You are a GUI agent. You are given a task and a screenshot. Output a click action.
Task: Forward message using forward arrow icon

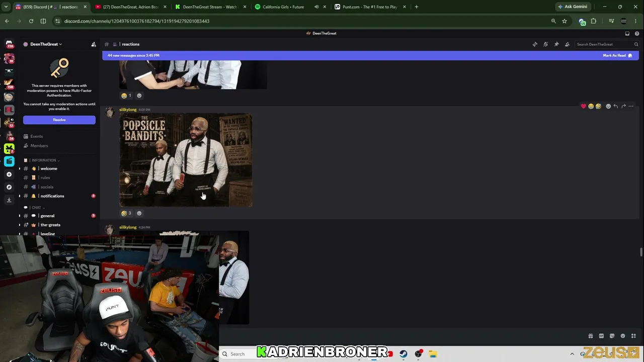(623, 106)
